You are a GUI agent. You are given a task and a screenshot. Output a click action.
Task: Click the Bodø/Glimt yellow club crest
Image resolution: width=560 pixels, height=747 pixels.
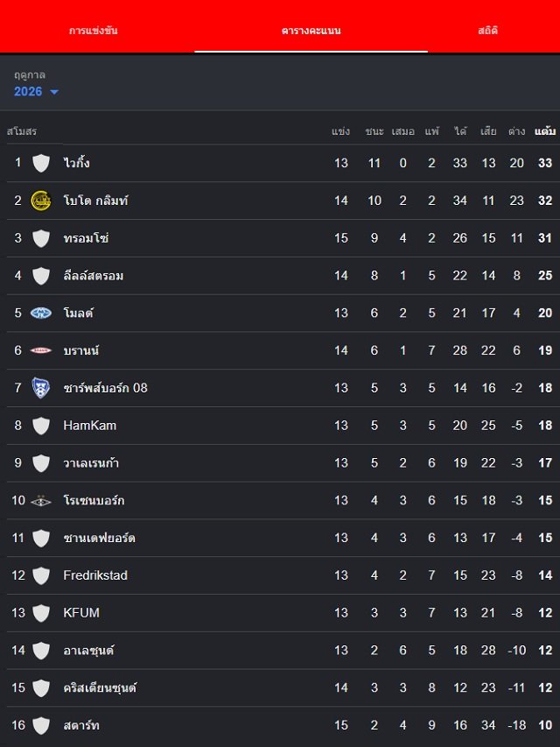click(41, 201)
